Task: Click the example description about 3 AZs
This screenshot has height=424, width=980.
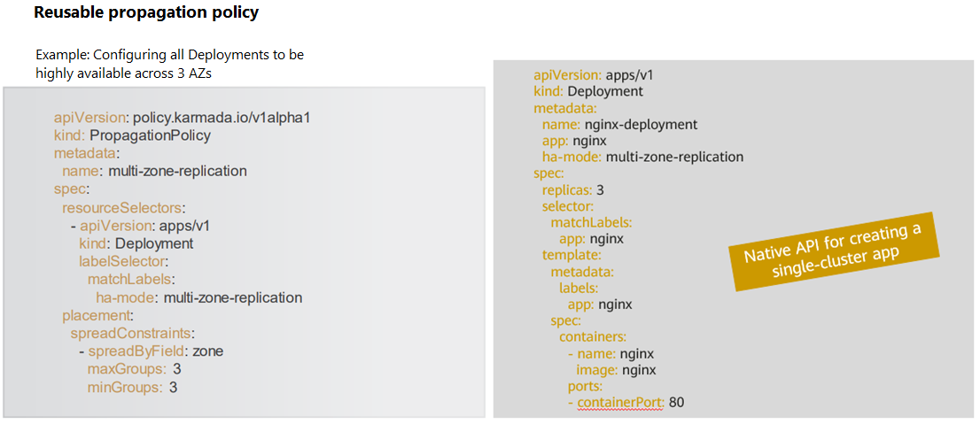Action: (x=170, y=63)
